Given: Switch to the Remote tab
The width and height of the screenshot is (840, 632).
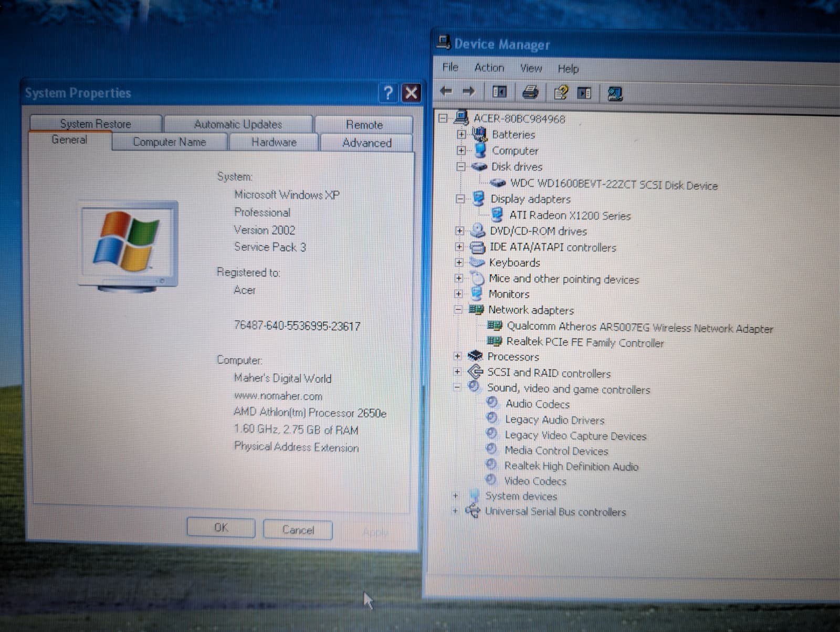Looking at the screenshot, I should (364, 125).
